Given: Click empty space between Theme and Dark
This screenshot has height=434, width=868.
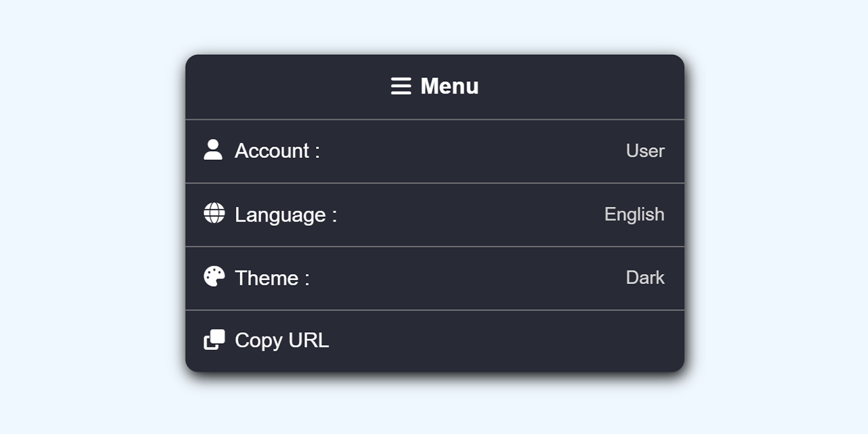Looking at the screenshot, I should [468, 278].
